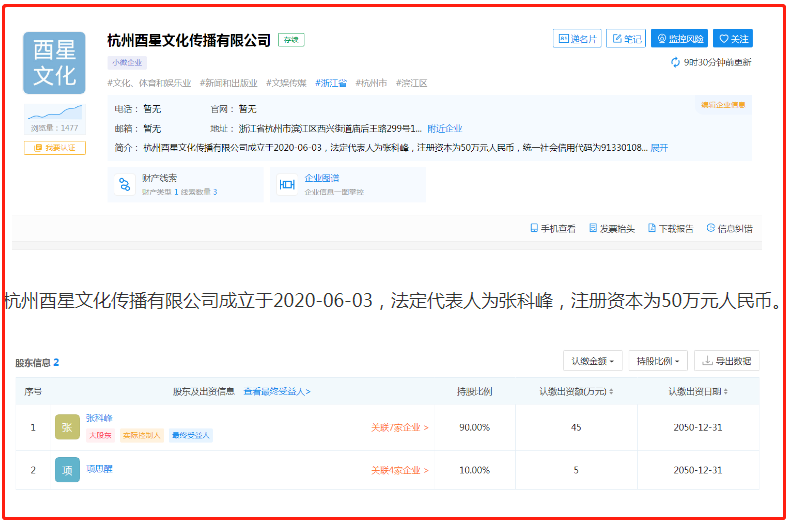The width and height of the screenshot is (787, 521).
Task: Click the 监控风险 risk monitoring button
Action: click(679, 39)
